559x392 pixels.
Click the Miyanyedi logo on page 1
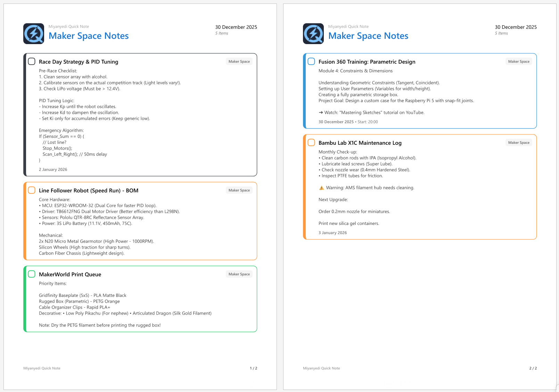click(x=34, y=34)
